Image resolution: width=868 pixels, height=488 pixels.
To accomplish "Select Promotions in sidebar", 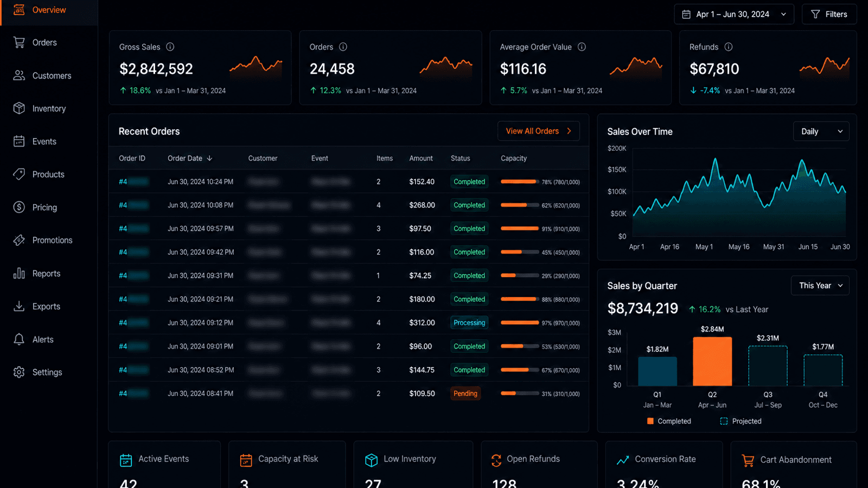I will point(49,240).
